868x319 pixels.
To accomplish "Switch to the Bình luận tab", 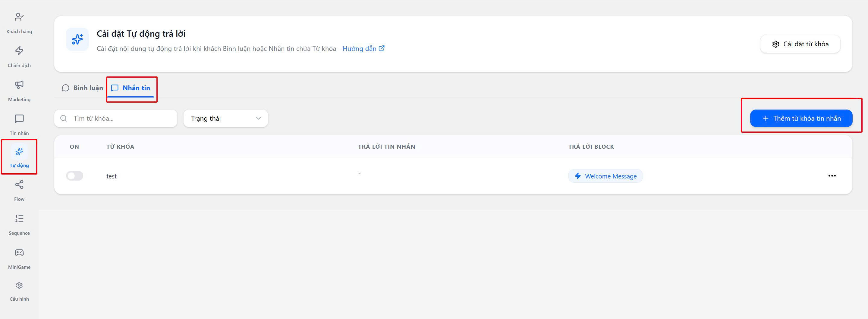I will pyautogui.click(x=83, y=88).
